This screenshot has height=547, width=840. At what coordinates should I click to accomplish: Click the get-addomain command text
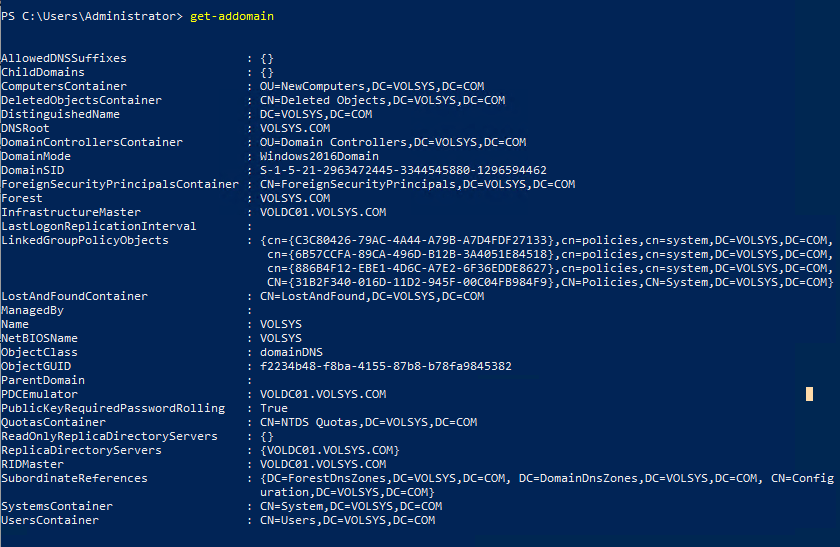(232, 17)
